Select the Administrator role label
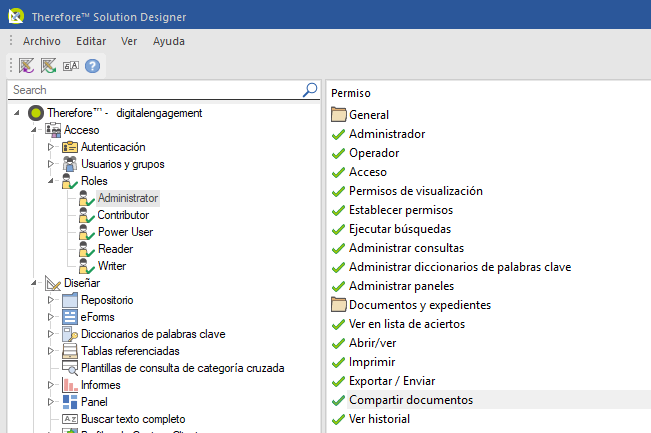 click(x=128, y=198)
